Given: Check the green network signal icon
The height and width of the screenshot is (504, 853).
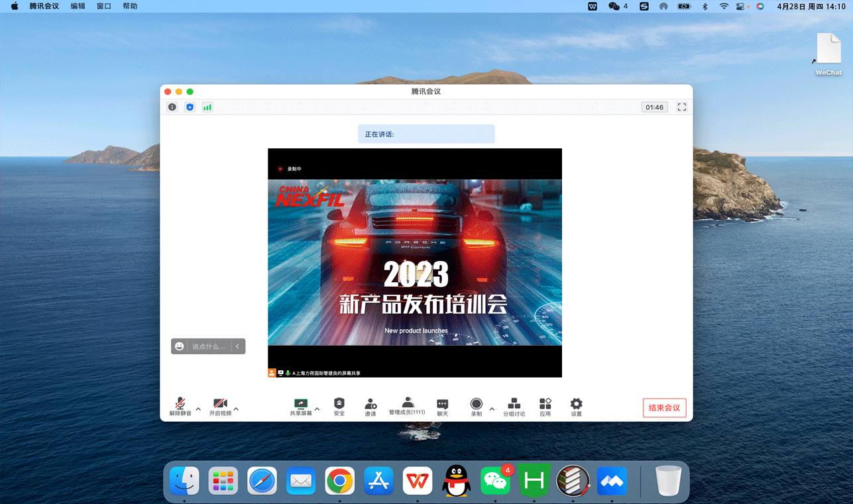Looking at the screenshot, I should [x=207, y=107].
